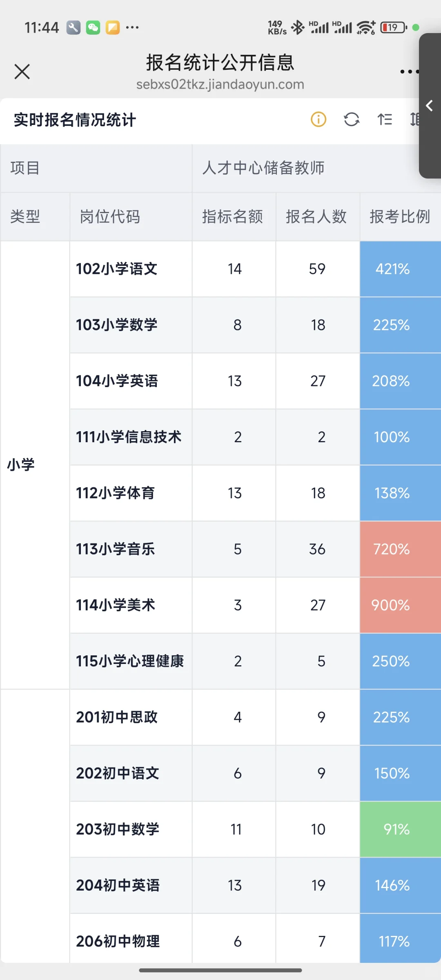Expand the dark side panel arrow
The width and height of the screenshot is (441, 980).
click(430, 106)
